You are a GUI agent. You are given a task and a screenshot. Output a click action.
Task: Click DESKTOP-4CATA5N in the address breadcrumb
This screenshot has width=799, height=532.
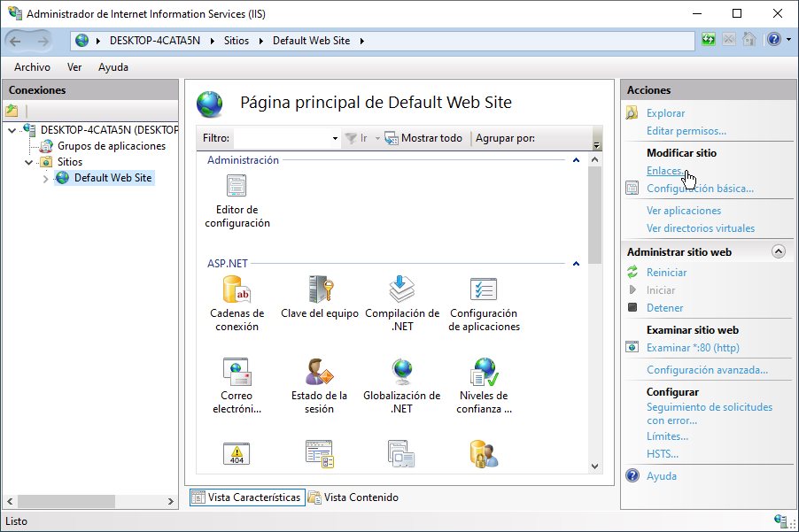click(155, 41)
